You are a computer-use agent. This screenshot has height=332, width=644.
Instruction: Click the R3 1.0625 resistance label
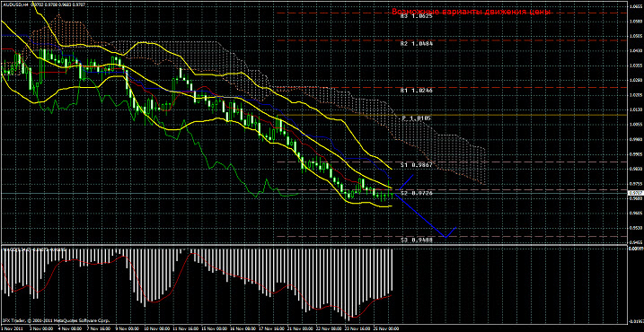(416, 16)
